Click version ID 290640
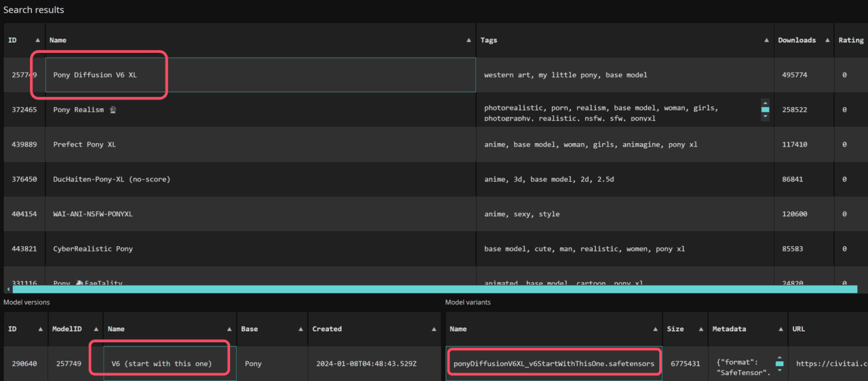This screenshot has height=381, width=868. tap(24, 364)
